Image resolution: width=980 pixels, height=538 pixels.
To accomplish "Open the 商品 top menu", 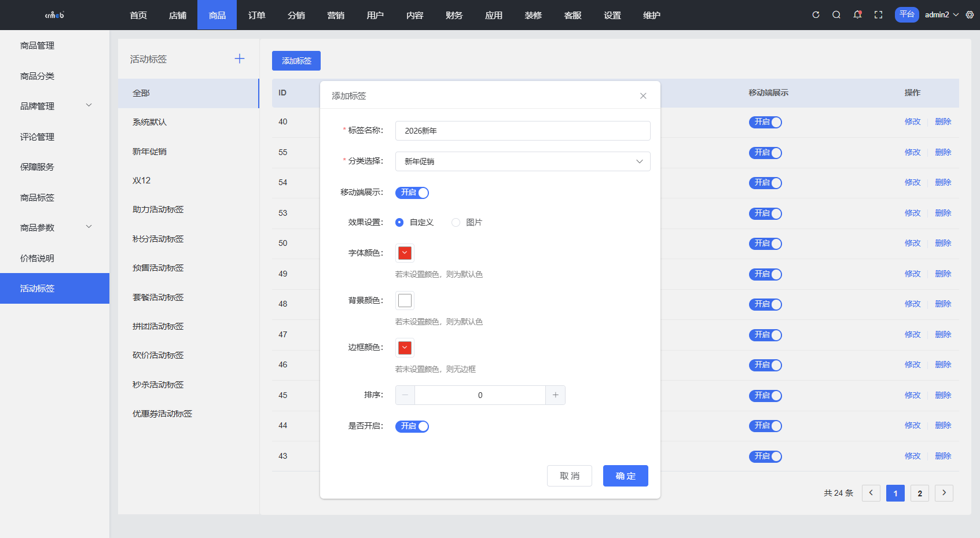I will pyautogui.click(x=217, y=15).
